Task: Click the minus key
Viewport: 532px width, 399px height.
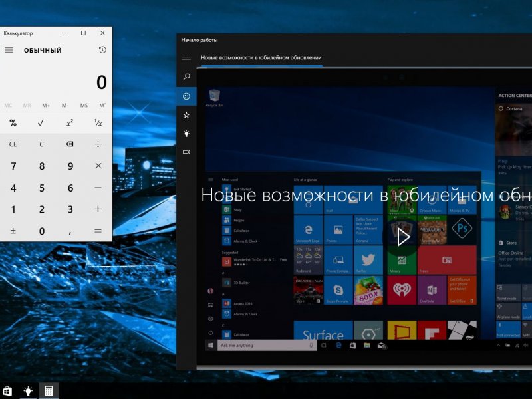Action: 98,188
